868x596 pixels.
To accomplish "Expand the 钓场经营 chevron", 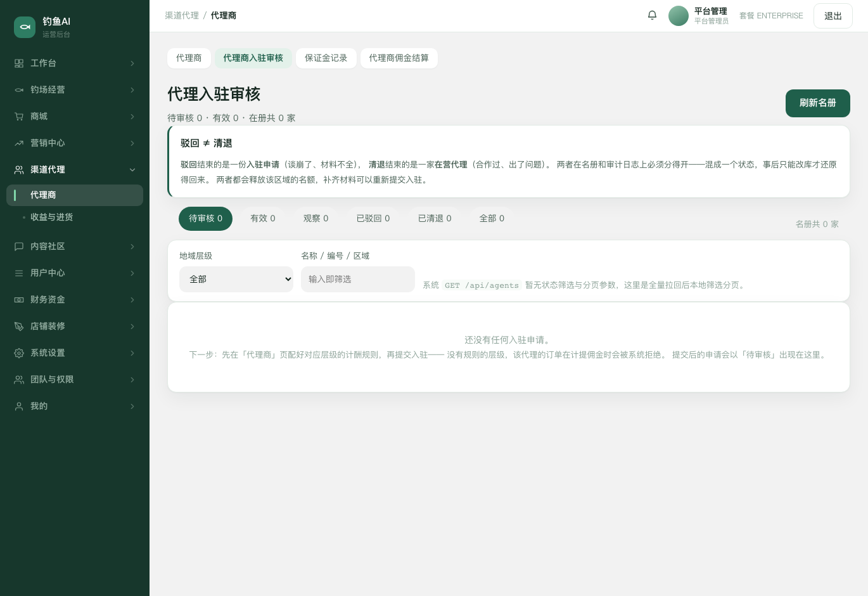I will coord(132,90).
